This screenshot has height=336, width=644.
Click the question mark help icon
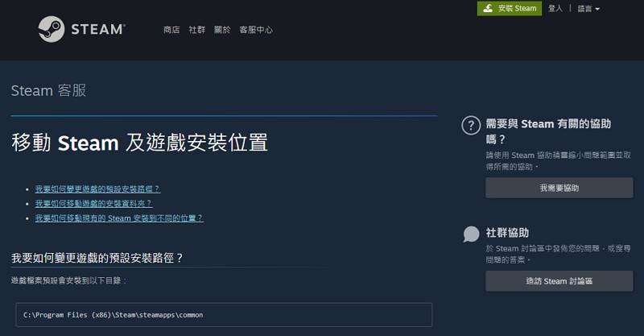pos(471,125)
